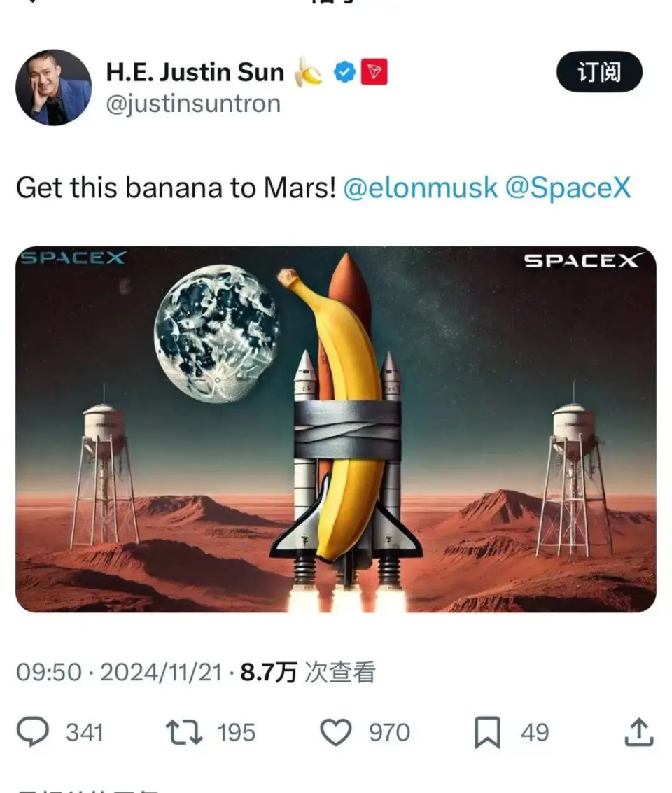The width and height of the screenshot is (672, 793).
Task: Like the post with the heart icon
Action: tap(335, 732)
